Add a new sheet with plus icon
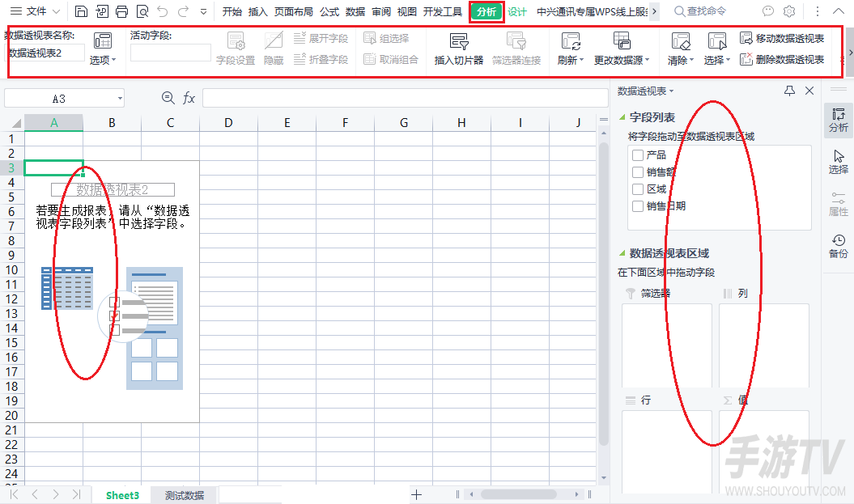 (417, 495)
